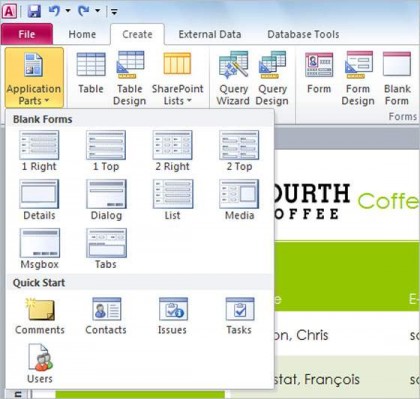Open Table Design view

coord(130,77)
